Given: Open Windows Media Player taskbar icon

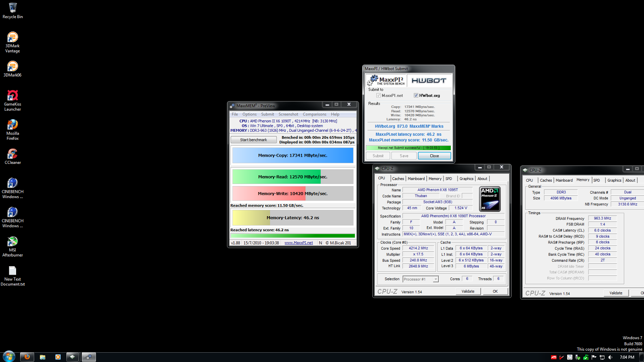Looking at the screenshot, I should click(x=58, y=357).
